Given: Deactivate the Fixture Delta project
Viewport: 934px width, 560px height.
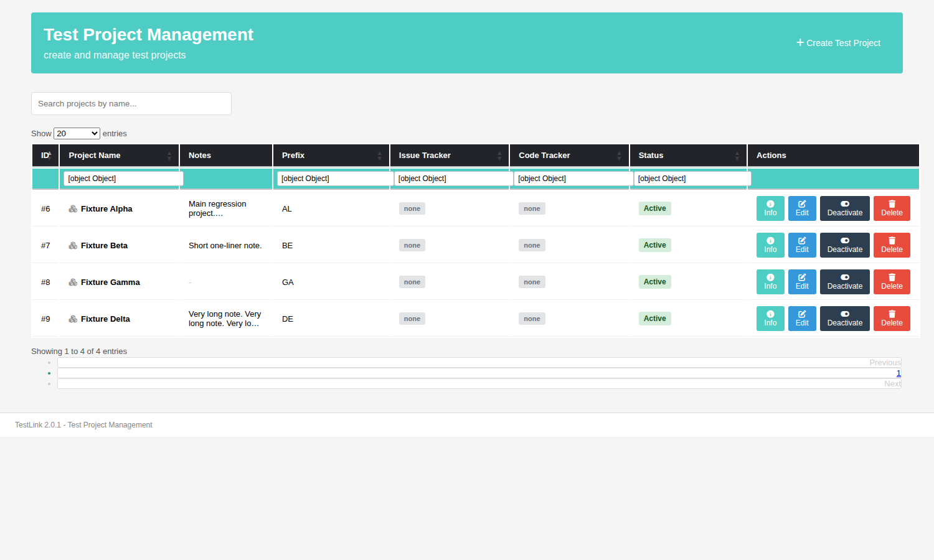Looking at the screenshot, I should pyautogui.click(x=845, y=319).
